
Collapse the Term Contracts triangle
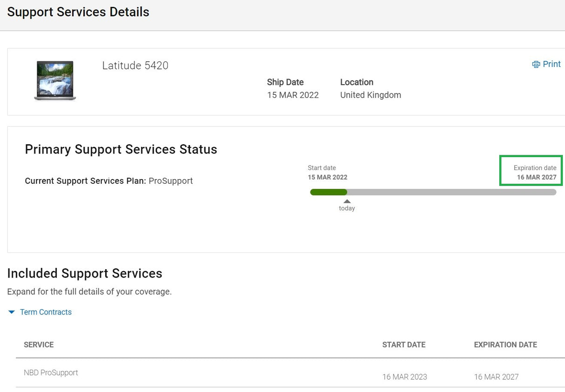(x=12, y=312)
